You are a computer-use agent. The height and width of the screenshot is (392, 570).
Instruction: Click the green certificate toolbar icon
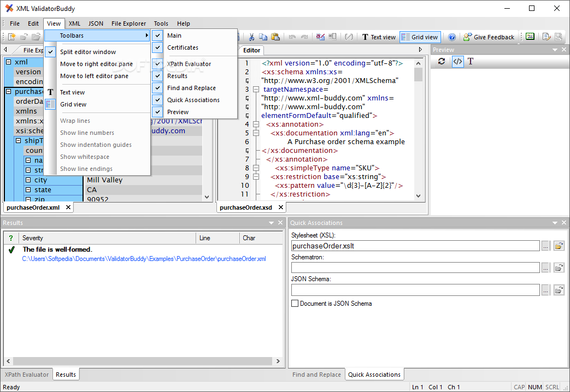click(x=530, y=37)
